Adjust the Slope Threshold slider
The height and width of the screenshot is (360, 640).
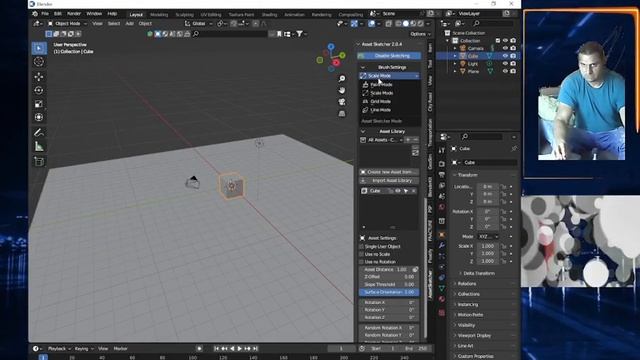389,284
